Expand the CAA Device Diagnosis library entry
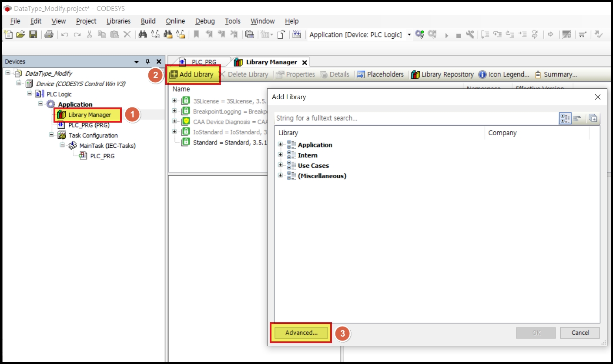613x364 pixels. point(174,121)
